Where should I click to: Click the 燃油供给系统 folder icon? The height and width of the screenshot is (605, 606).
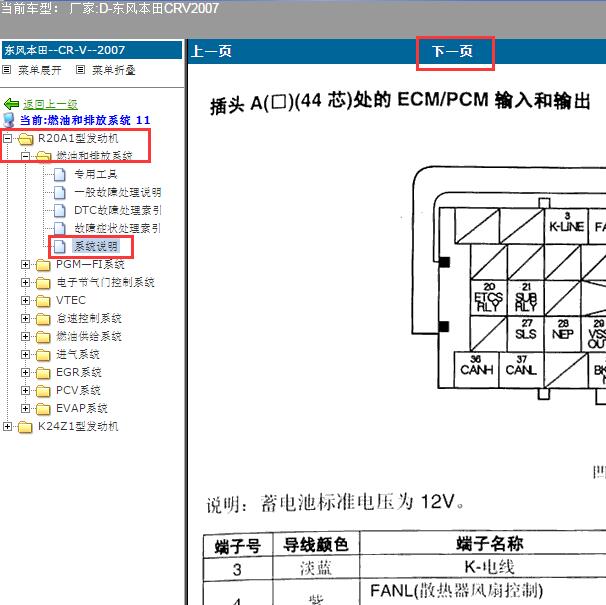tap(43, 337)
